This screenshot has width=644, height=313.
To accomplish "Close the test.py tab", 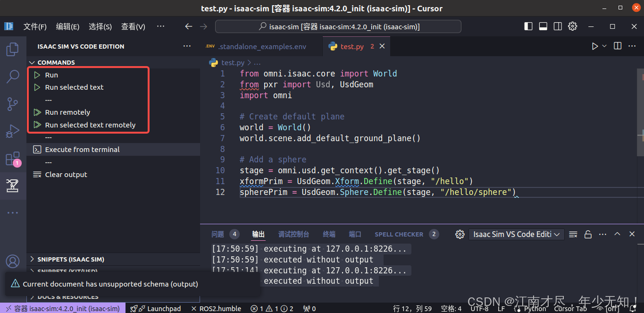I will 382,46.
